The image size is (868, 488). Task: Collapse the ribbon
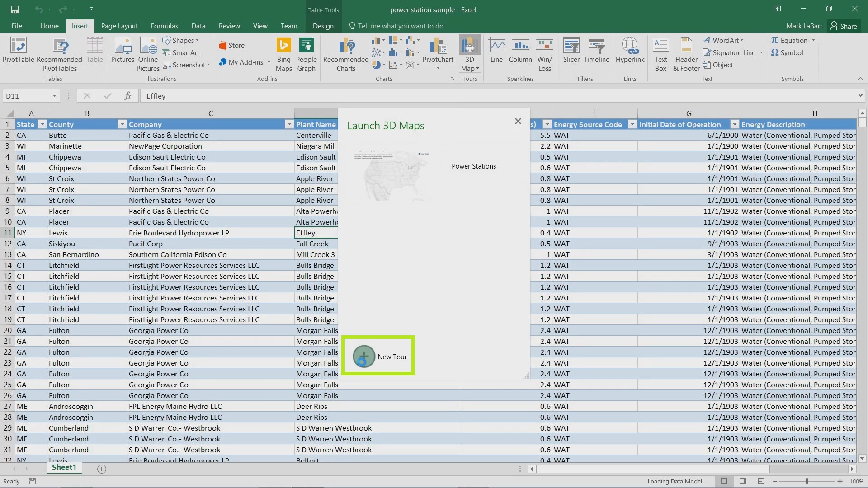860,79
